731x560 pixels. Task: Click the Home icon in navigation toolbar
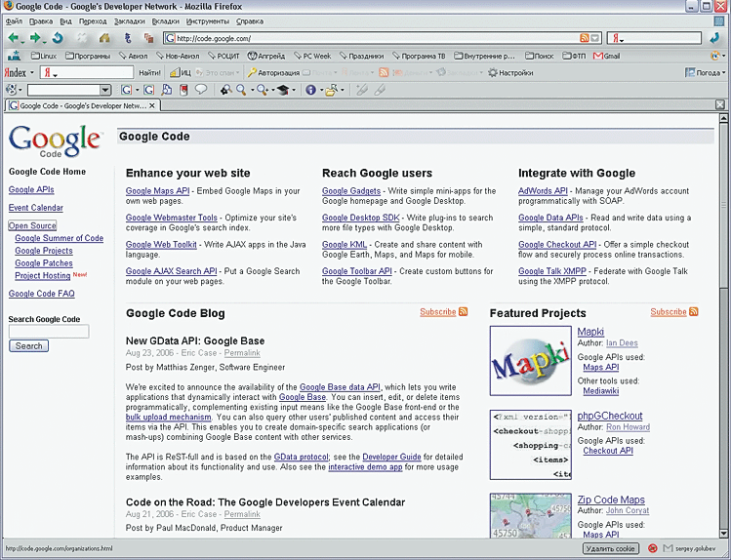104,38
